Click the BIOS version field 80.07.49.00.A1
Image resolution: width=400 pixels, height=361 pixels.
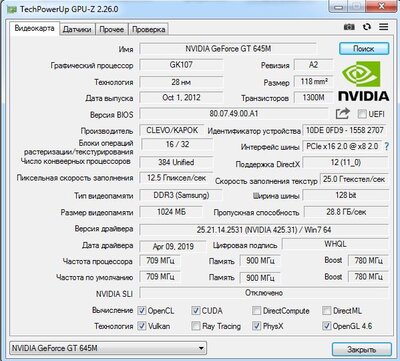coord(234,114)
